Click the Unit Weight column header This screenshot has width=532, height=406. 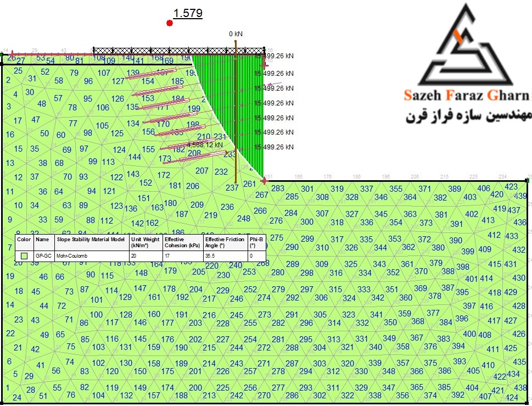coord(145,242)
